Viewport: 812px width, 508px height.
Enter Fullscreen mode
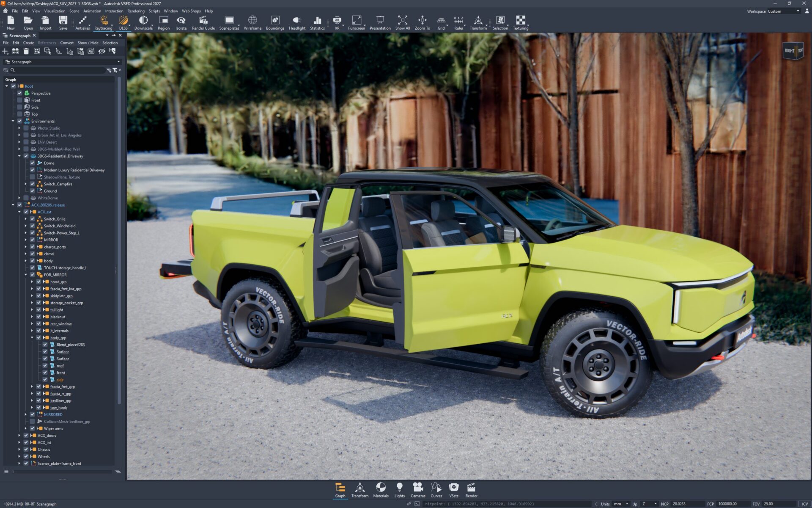pyautogui.click(x=357, y=23)
